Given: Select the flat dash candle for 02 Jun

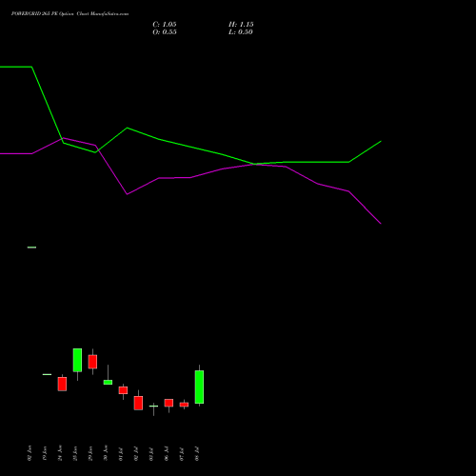Looking at the screenshot, I should 31,248.
